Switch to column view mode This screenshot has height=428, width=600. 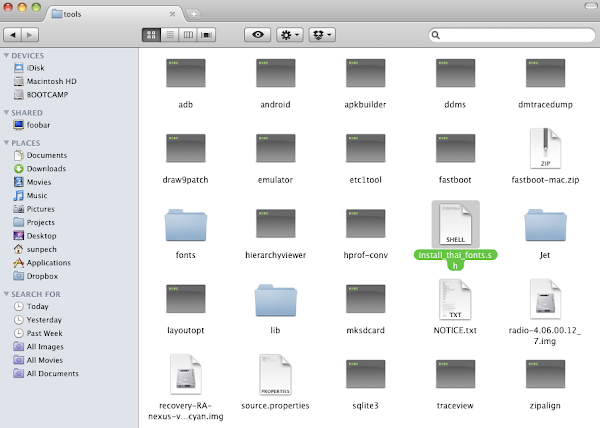(x=188, y=35)
